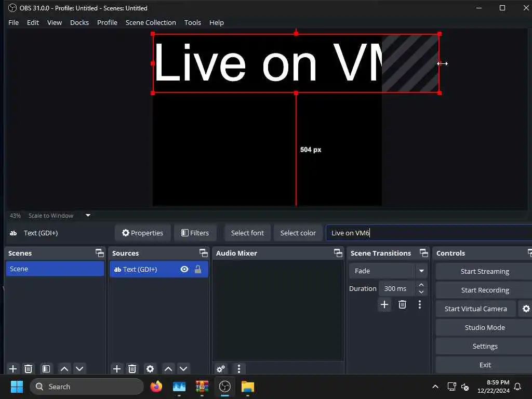Open the Edit menu
This screenshot has width=532, height=399.
[x=33, y=22]
